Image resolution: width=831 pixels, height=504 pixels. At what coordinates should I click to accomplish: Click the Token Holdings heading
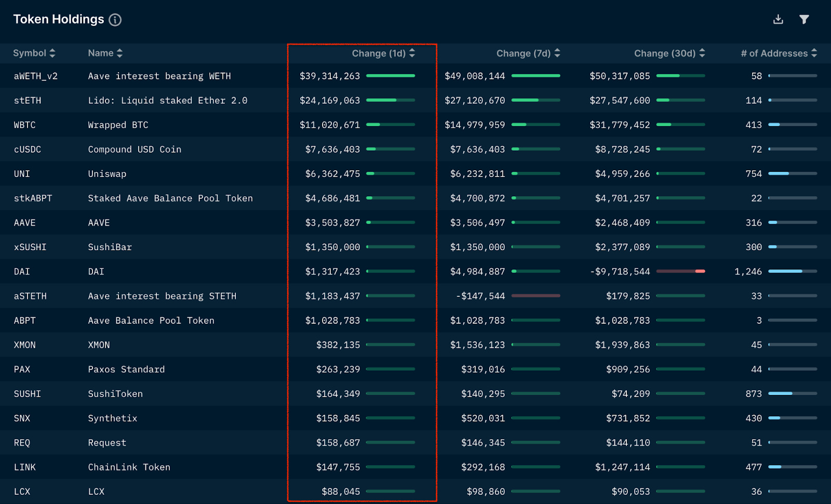coord(59,19)
